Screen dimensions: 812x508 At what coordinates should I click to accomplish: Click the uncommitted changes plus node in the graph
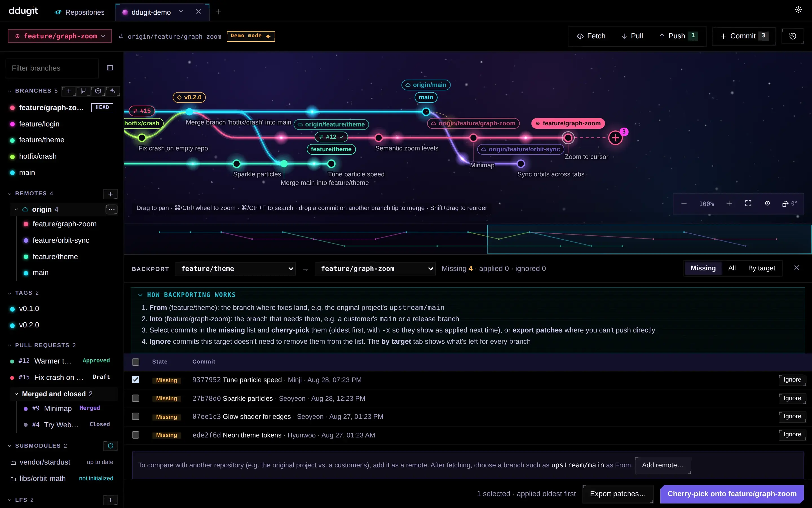pyautogui.click(x=615, y=138)
